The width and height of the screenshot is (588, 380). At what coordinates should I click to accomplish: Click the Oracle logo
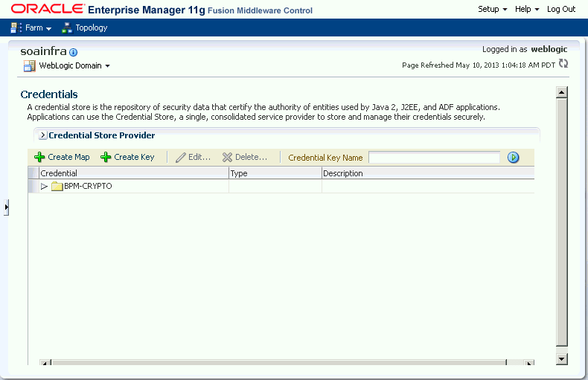pos(48,9)
